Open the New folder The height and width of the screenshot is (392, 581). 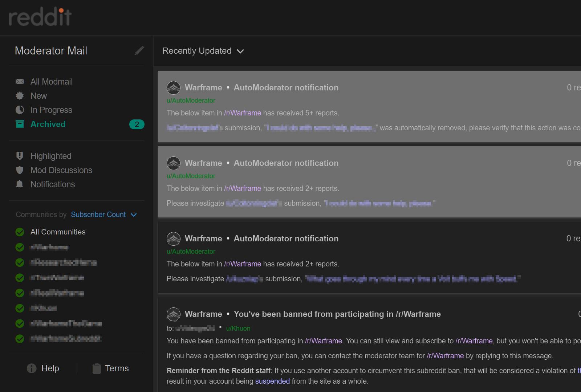pos(38,96)
